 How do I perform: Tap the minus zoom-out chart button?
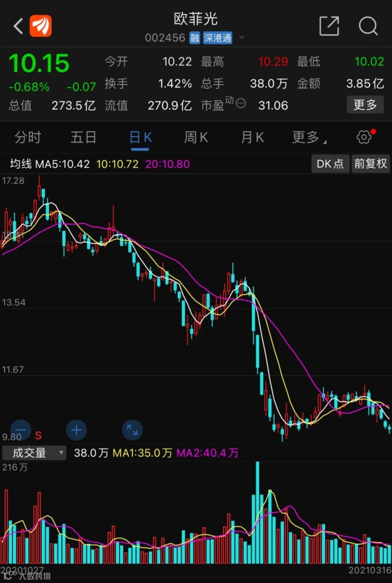click(21, 430)
